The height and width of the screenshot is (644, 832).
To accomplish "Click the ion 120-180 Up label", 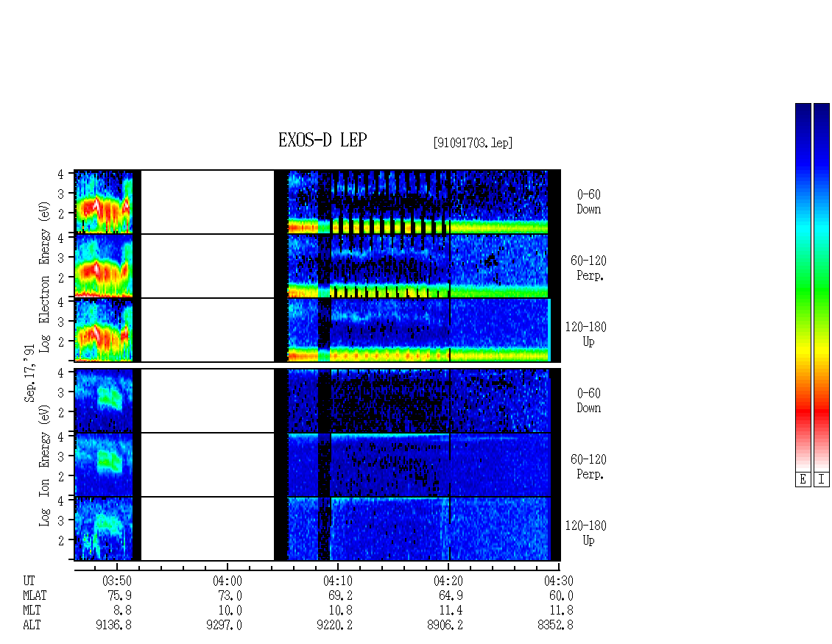I will tap(586, 533).
